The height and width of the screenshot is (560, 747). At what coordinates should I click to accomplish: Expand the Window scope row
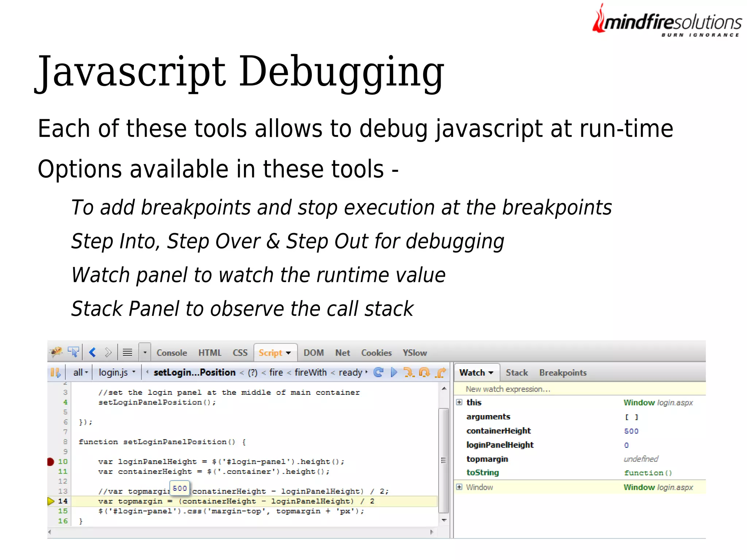(x=459, y=487)
